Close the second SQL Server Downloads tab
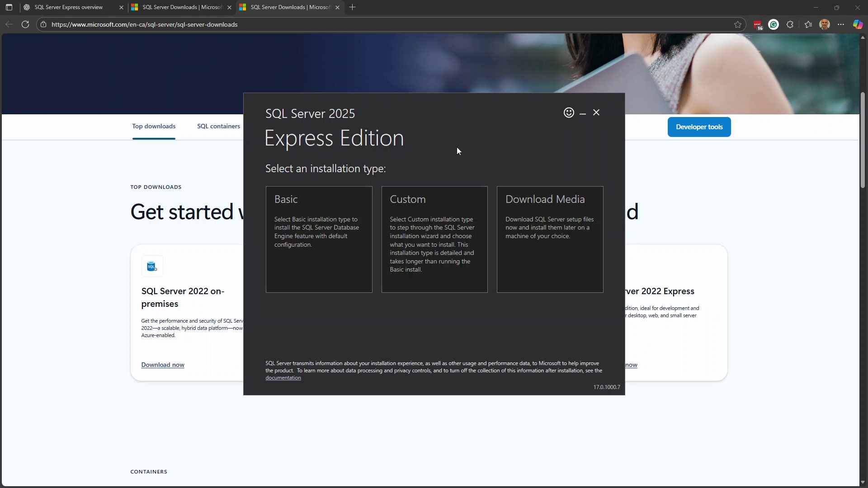The width and height of the screenshot is (868, 488). 229,7
